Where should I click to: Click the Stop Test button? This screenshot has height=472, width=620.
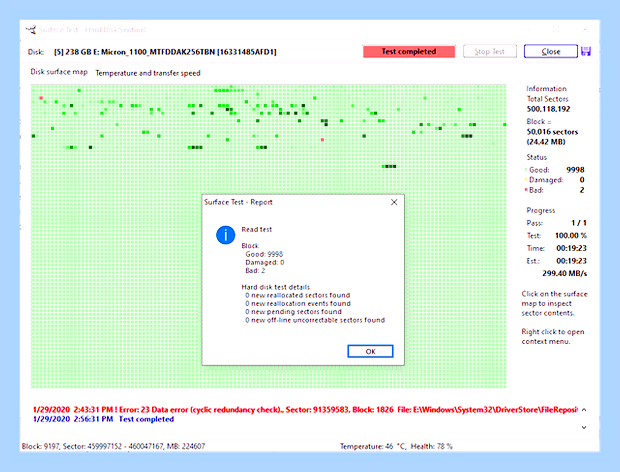(x=490, y=51)
